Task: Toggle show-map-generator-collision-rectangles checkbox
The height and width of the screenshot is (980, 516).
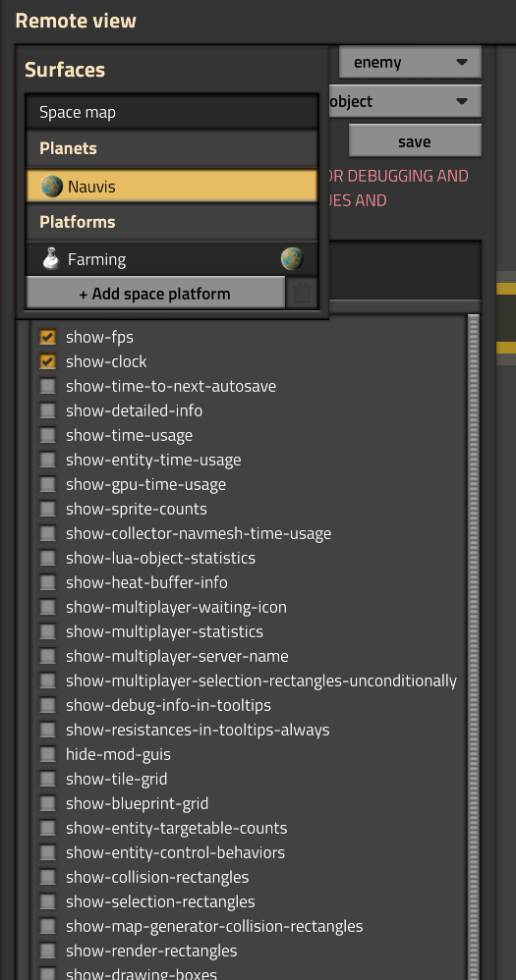Action: click(47, 926)
